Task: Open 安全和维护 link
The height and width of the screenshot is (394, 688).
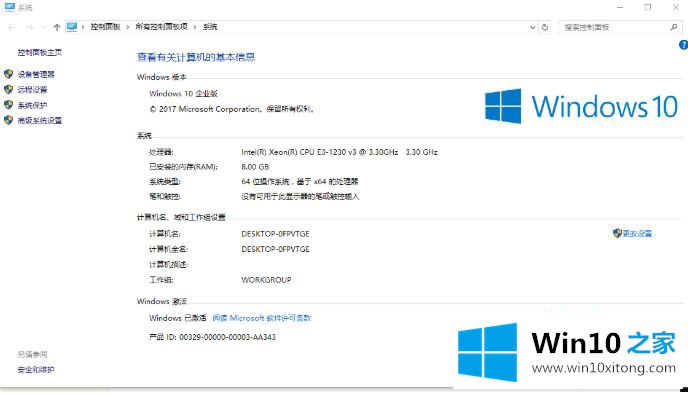Action: 36,369
